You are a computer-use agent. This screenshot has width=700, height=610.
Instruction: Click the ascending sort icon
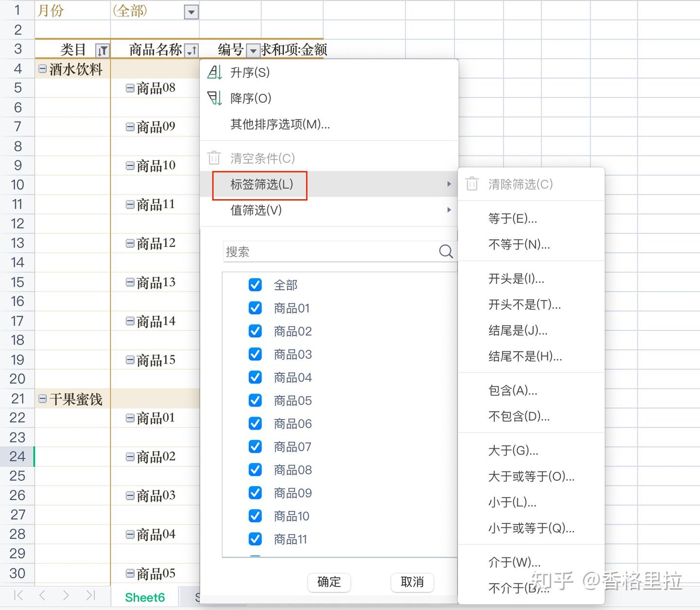coord(214,72)
